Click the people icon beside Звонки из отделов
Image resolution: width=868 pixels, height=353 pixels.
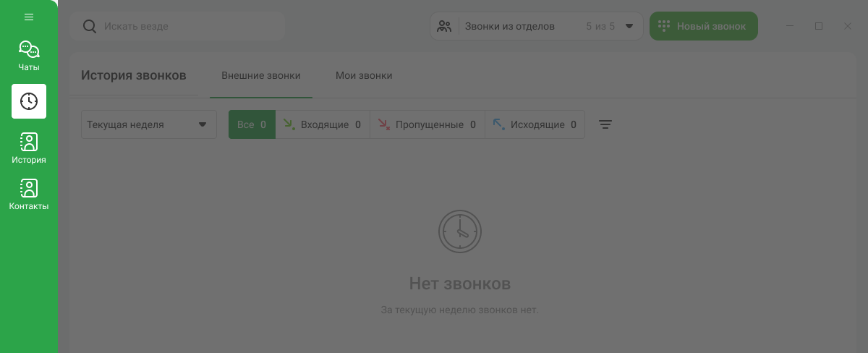pyautogui.click(x=444, y=27)
